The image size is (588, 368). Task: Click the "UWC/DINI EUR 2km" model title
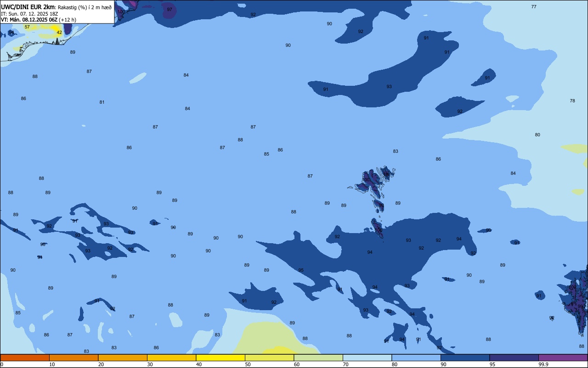(28, 6)
